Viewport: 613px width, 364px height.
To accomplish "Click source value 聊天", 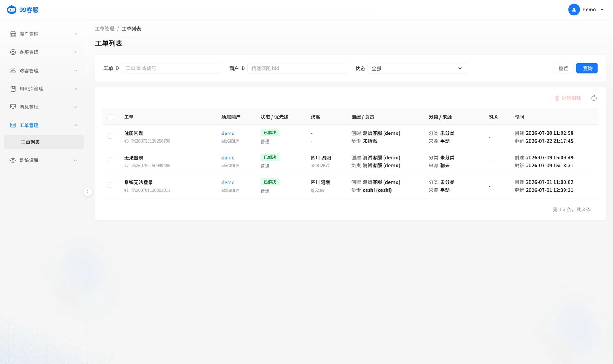I will (x=445, y=166).
